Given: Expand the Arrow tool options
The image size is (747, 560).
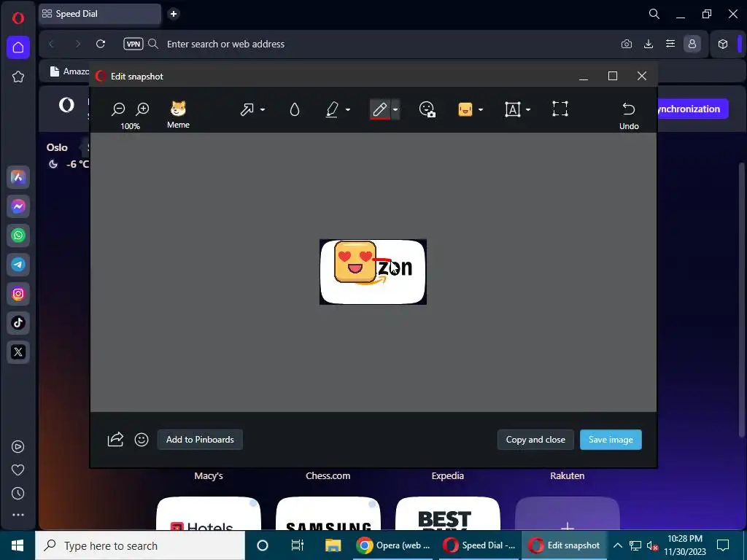Looking at the screenshot, I should 263,109.
